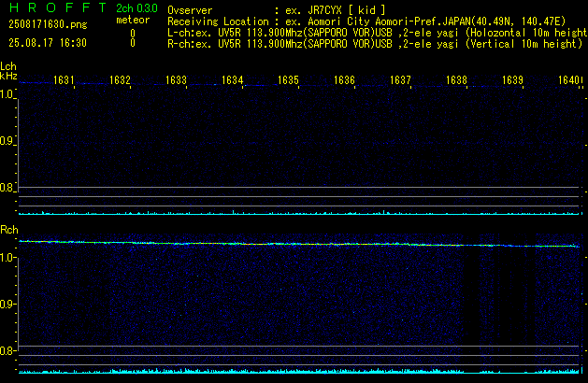
Task: Click the 1639 time marker
Action: [512, 80]
